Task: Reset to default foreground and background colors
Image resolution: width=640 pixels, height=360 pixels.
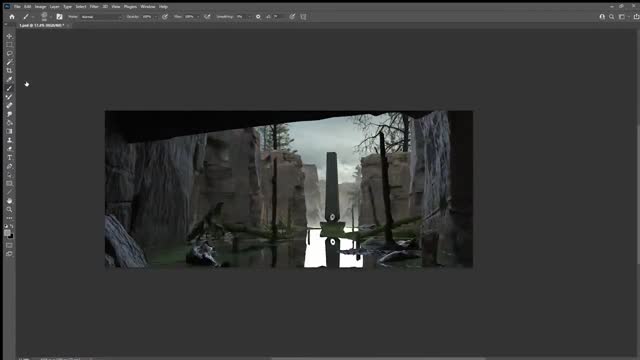Action: point(6,226)
